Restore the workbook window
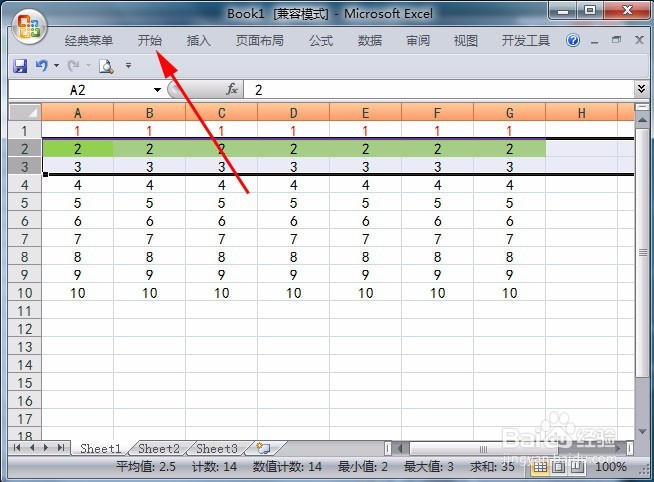The width and height of the screenshot is (654, 482). [616, 40]
